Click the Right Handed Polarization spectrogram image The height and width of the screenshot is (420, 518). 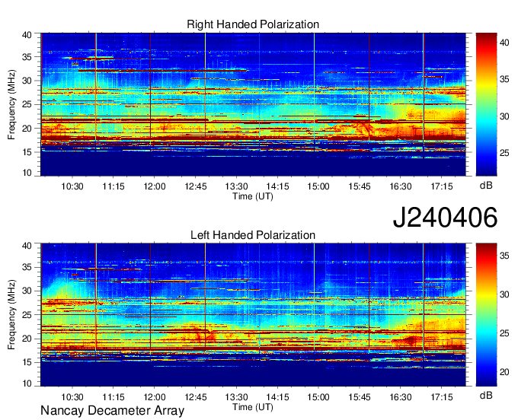(x=253, y=104)
